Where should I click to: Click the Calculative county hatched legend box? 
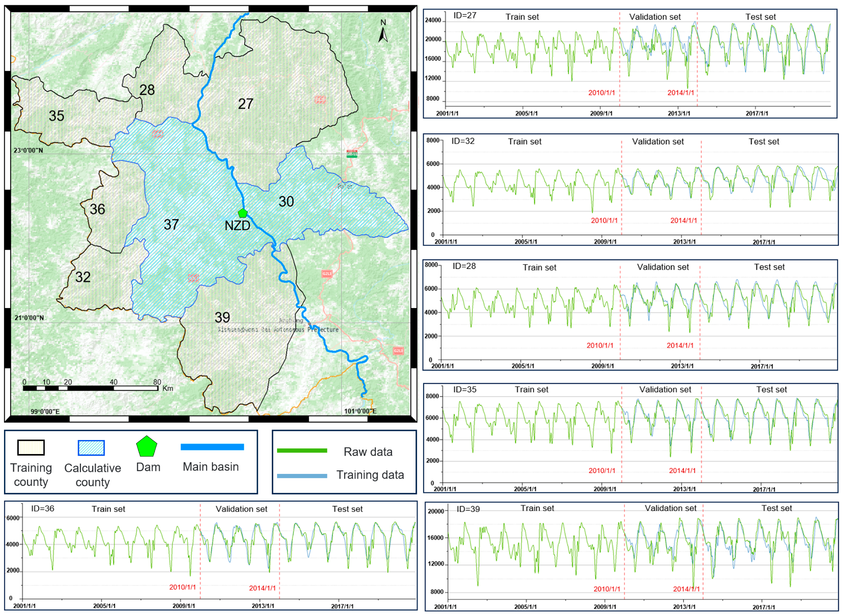pyautogui.click(x=91, y=448)
